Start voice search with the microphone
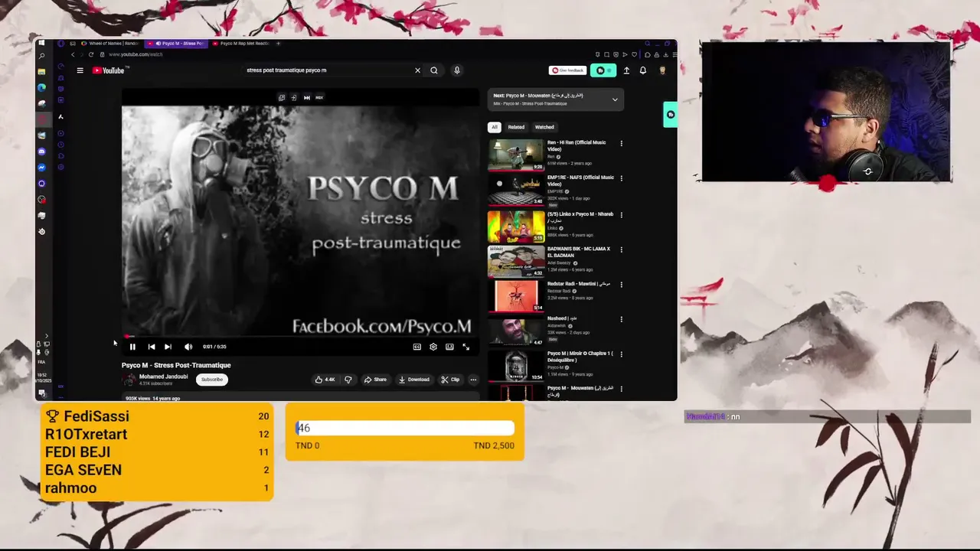 tap(457, 70)
